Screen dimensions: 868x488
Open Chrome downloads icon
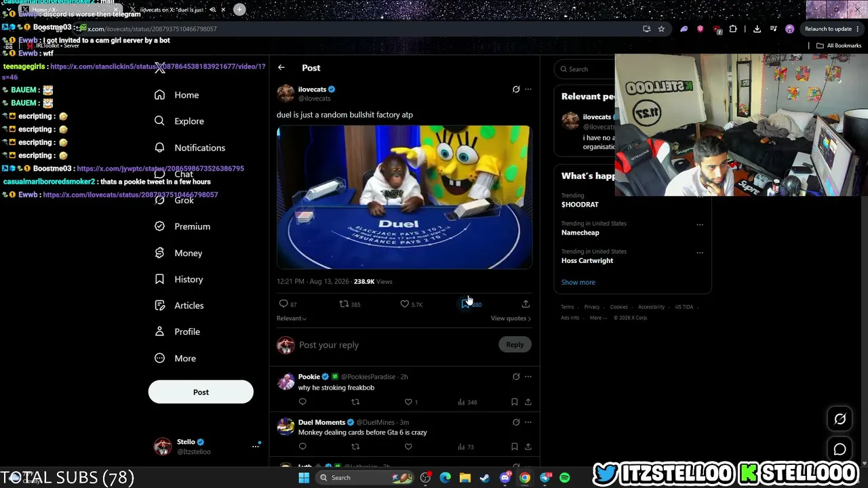pos(757,29)
